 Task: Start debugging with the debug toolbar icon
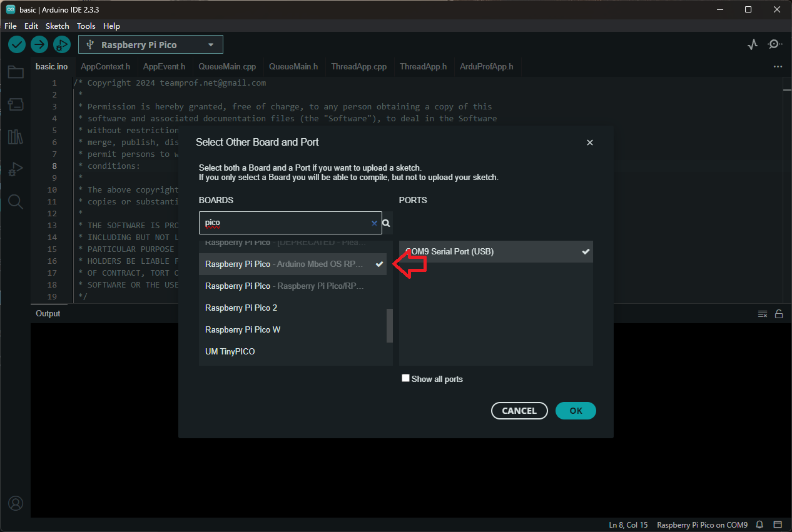tap(61, 44)
